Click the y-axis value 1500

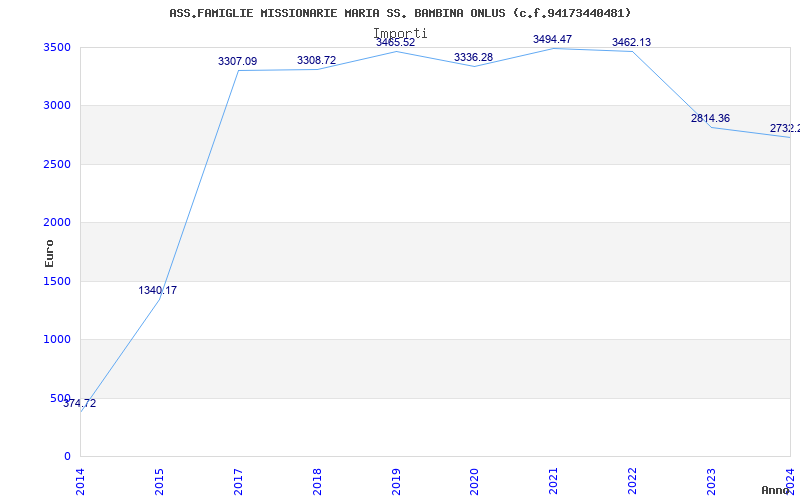(59, 281)
